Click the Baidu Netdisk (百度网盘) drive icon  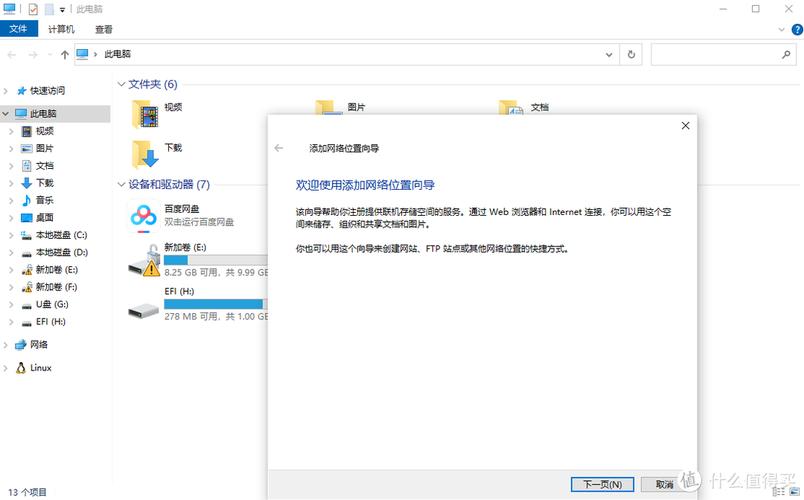point(143,217)
